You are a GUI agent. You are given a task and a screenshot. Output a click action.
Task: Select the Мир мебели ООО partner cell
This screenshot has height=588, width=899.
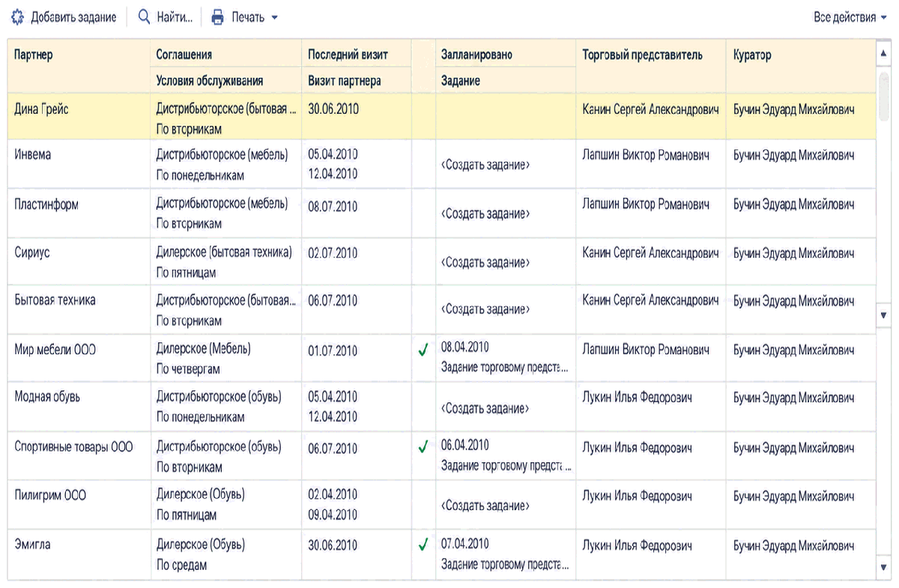click(x=79, y=358)
